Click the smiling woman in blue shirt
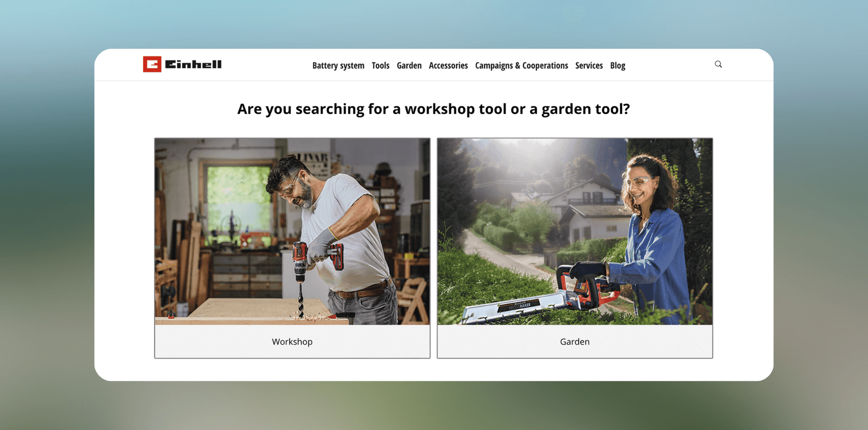The image size is (868, 430). (651, 226)
